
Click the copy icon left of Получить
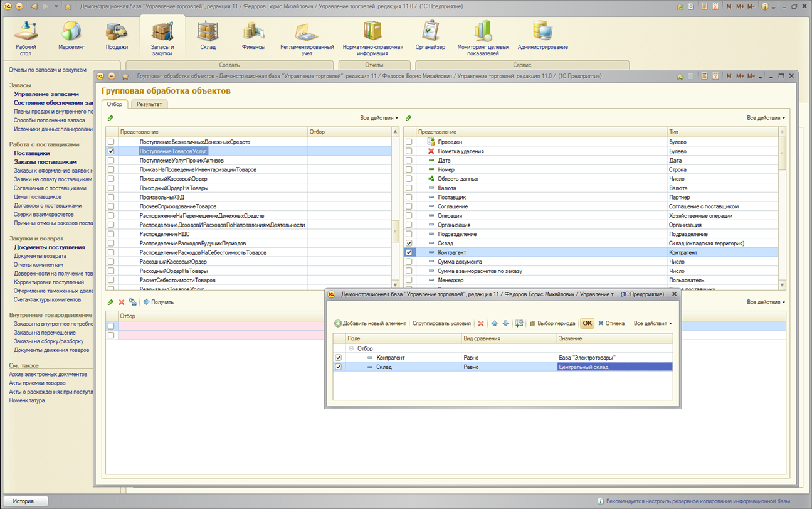click(132, 302)
